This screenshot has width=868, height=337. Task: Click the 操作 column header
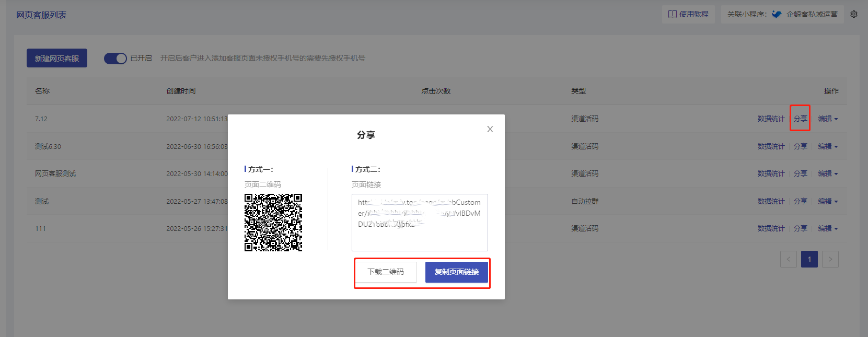(x=831, y=91)
